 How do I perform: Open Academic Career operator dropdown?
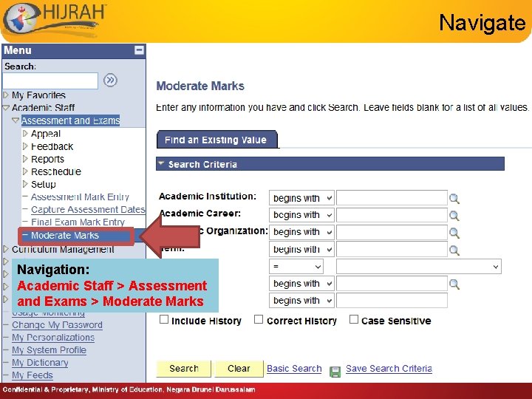click(x=301, y=215)
